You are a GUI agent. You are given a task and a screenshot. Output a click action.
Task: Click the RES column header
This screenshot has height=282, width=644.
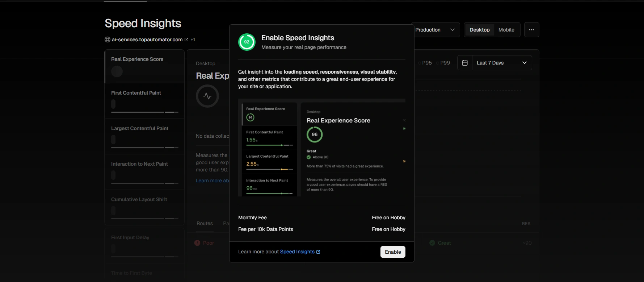(526, 224)
